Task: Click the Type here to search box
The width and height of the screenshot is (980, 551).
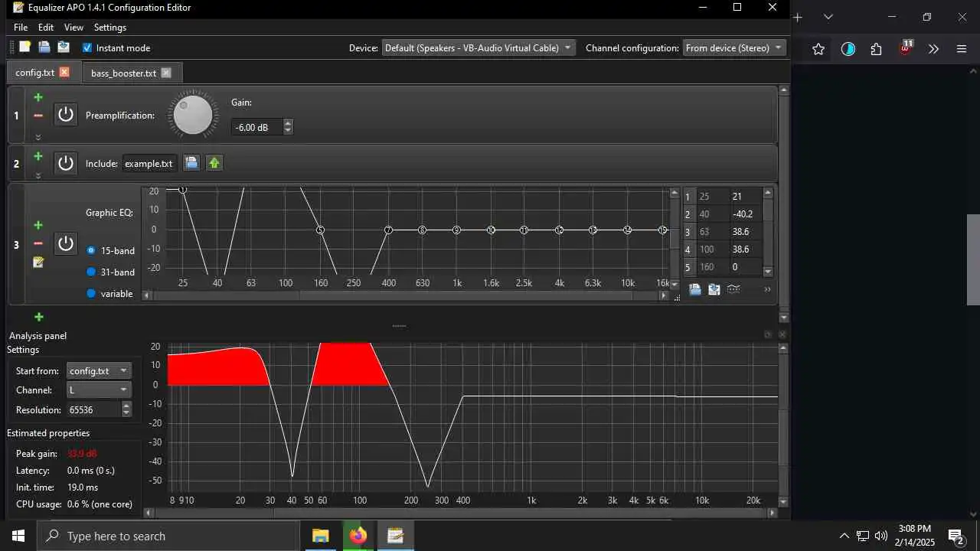Action: pos(168,536)
